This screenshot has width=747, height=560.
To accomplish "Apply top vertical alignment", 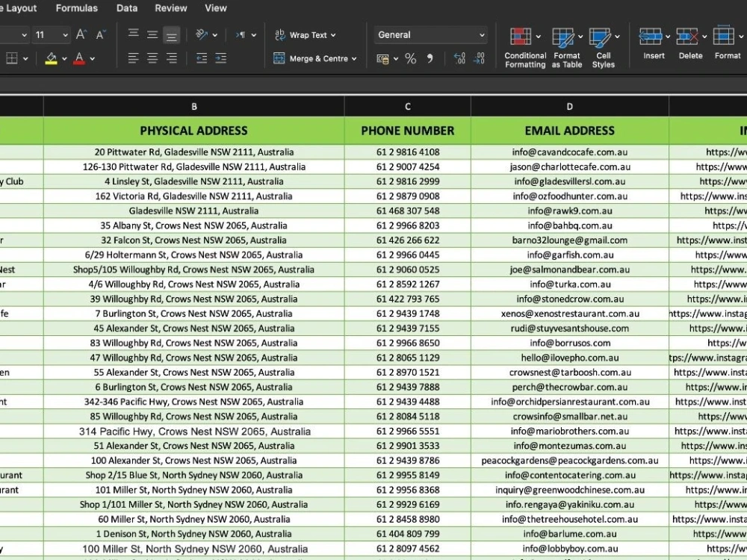I will tap(134, 34).
